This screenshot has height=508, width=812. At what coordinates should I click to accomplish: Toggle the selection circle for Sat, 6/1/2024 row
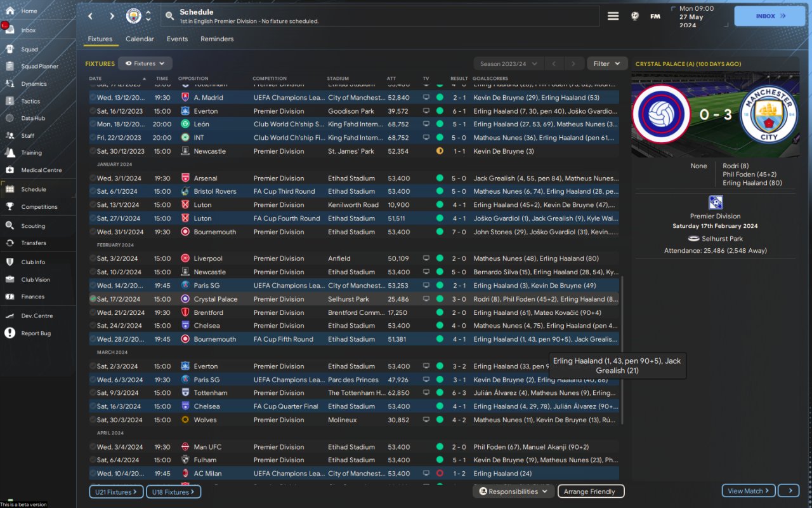(x=93, y=192)
